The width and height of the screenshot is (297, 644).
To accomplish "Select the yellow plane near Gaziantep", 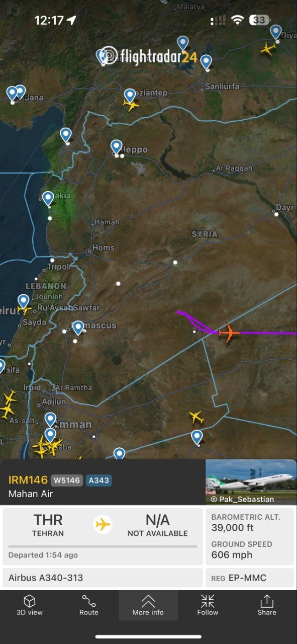I will (x=131, y=105).
